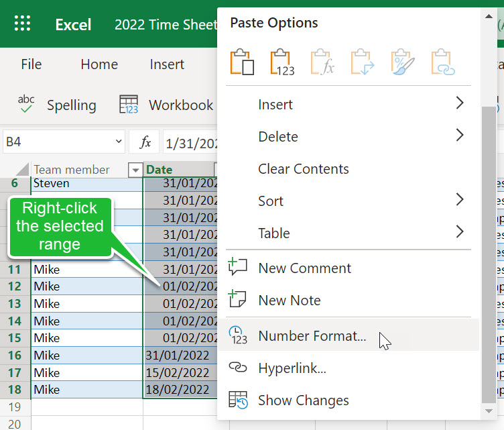Image resolution: width=504 pixels, height=430 pixels.
Task: Click the Workbook Statistics button label
Action: 181,105
